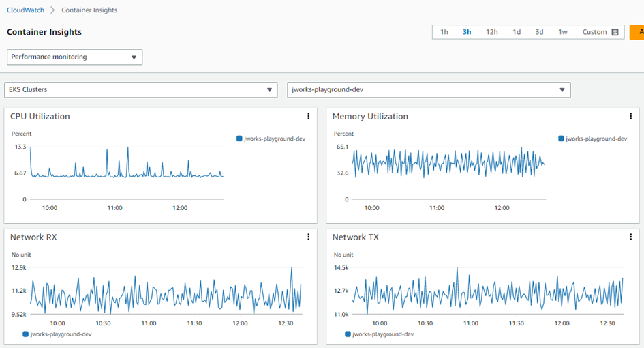Click the 12.9k value on Network RX axis
This screenshot has height=348, width=644.
tap(19, 267)
